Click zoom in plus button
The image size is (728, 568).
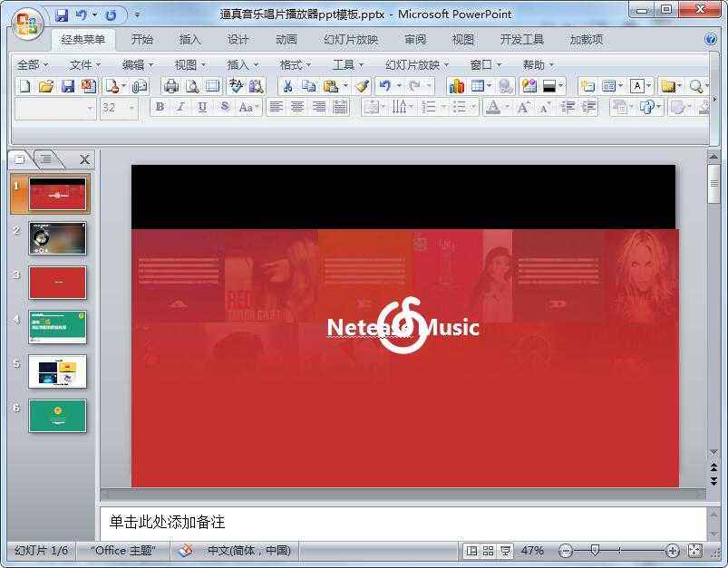point(673,552)
